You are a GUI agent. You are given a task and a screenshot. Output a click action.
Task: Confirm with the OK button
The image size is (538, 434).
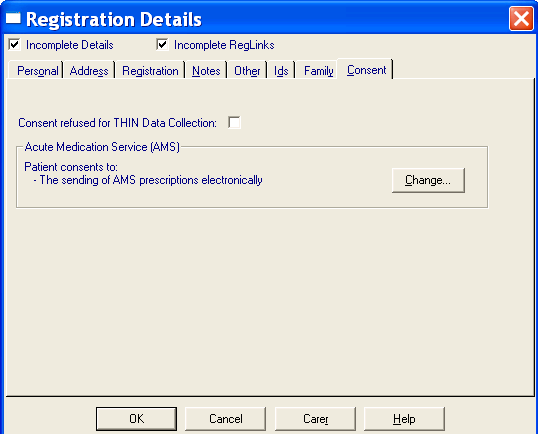[x=137, y=419]
